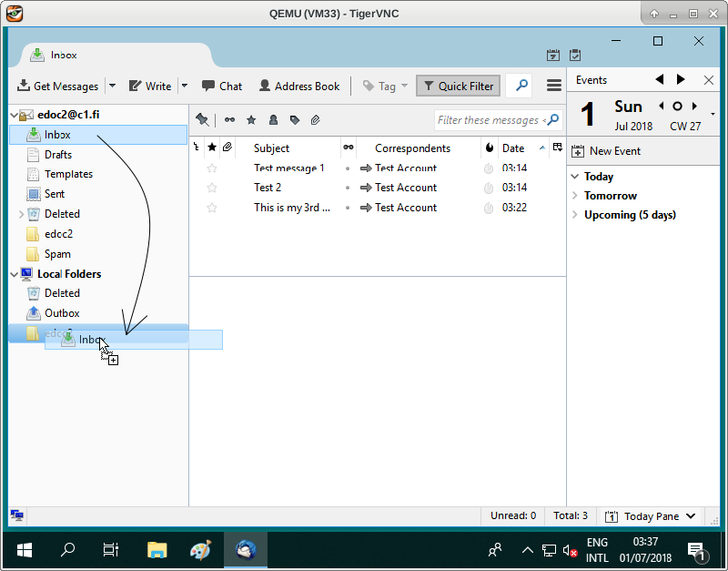The width and height of the screenshot is (728, 571).
Task: Pin the quick filter with the pushpin icon
Action: coord(202,119)
